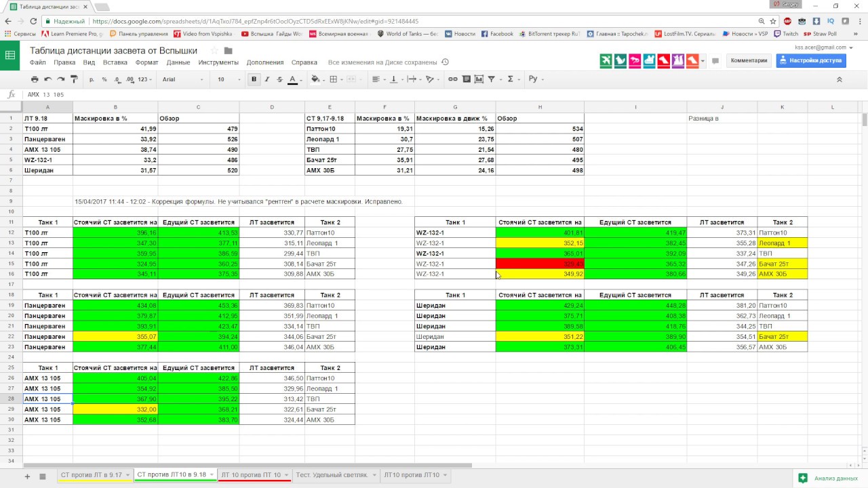This screenshot has height=488, width=868.
Task: Open the text color picker
Action: tap(294, 79)
